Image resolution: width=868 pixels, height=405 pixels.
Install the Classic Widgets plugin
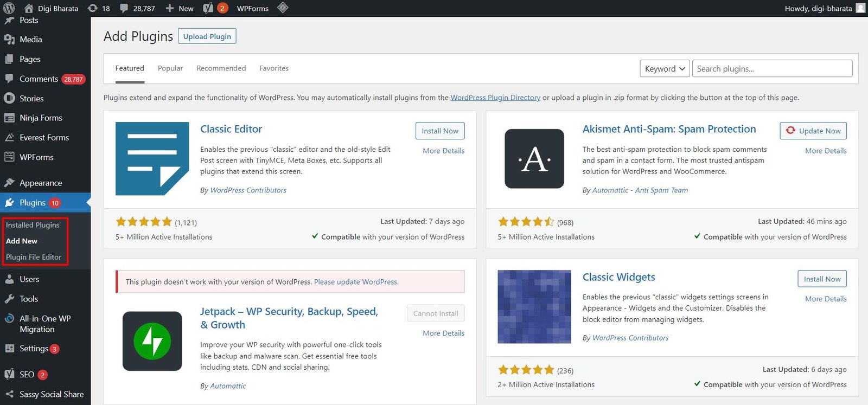tap(822, 279)
